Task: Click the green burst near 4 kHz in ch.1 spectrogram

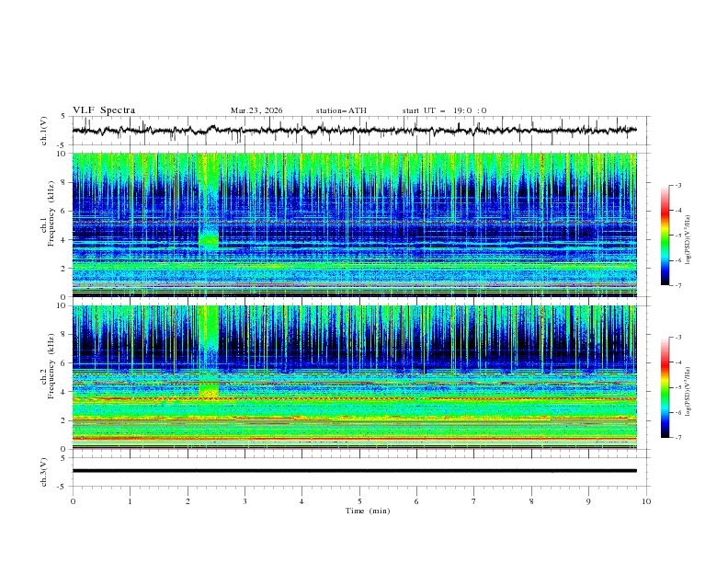Action: tap(209, 239)
